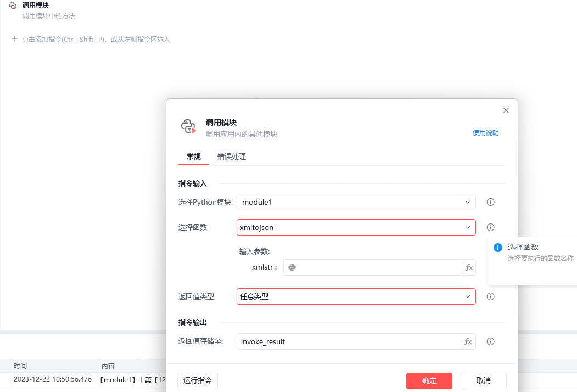The width and height of the screenshot is (577, 392).
Task: Click log timestamp 2023-12-22 10:50:56.476
Action: [x=53, y=379]
